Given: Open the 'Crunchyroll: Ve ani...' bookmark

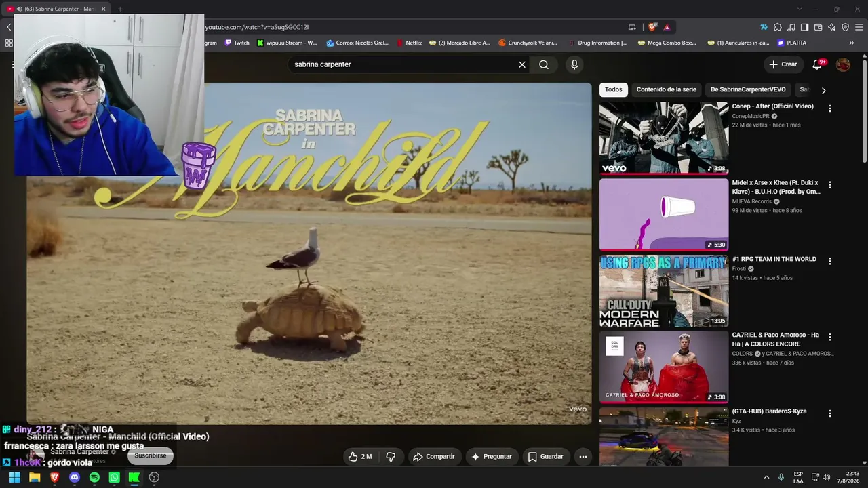Looking at the screenshot, I should coord(528,43).
